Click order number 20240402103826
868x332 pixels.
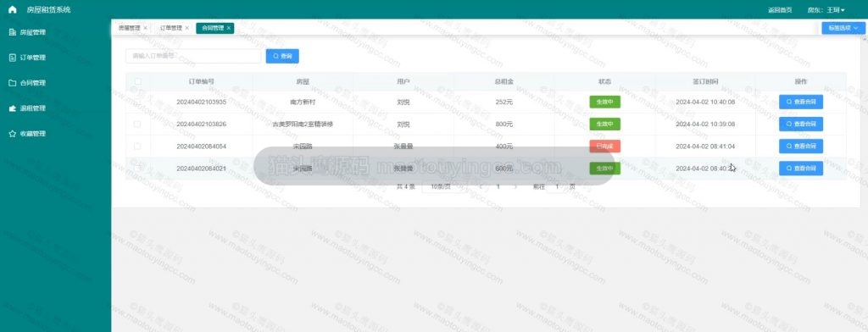[x=202, y=125]
